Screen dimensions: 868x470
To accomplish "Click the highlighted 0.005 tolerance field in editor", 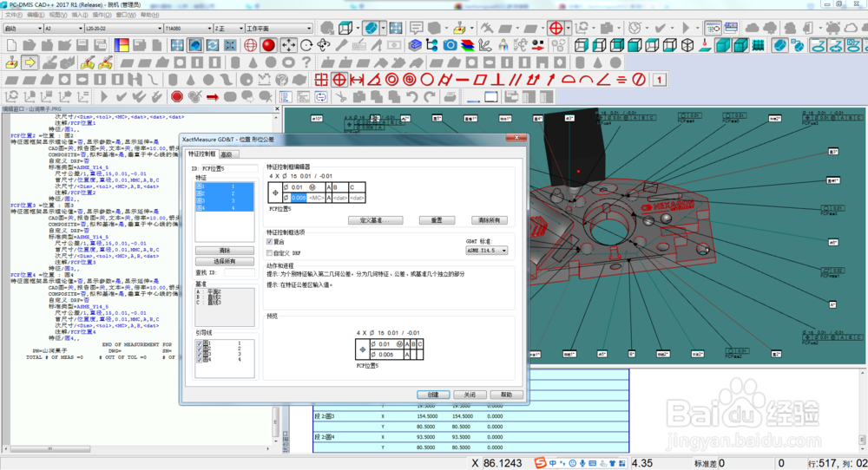I will click(299, 198).
